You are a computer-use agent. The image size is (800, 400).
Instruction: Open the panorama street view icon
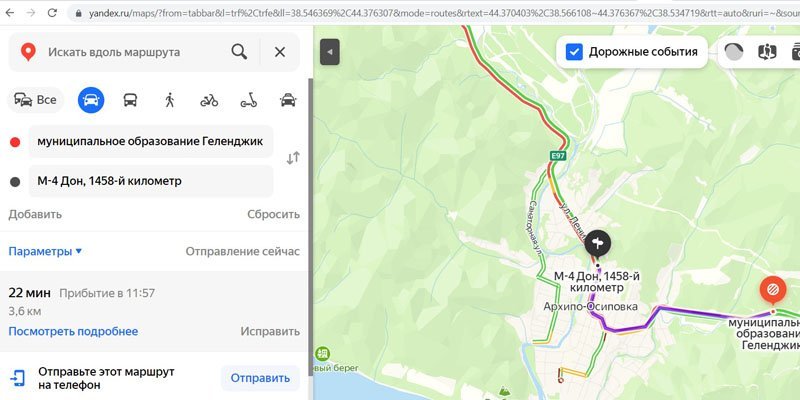(767, 52)
